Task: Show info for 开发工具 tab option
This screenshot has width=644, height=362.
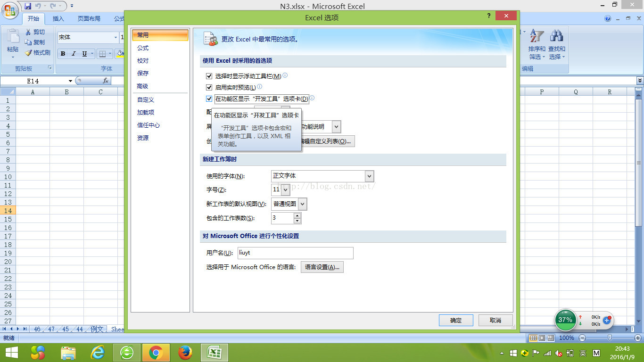Action: [x=312, y=98]
